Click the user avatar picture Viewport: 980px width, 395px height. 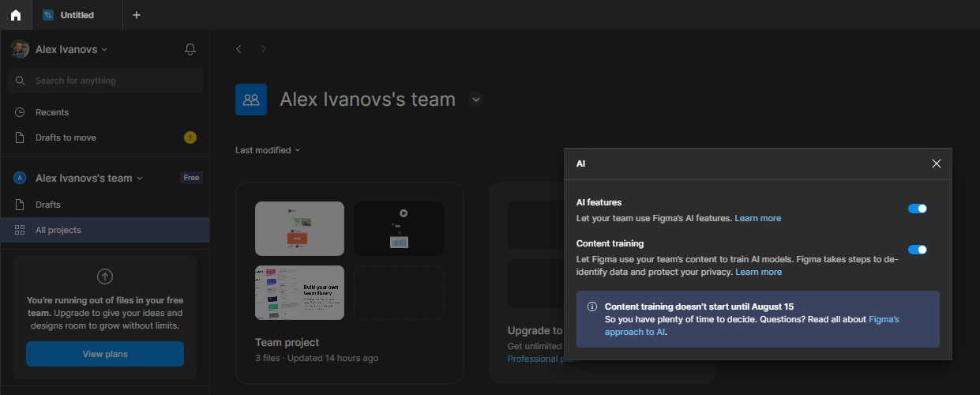(x=20, y=49)
